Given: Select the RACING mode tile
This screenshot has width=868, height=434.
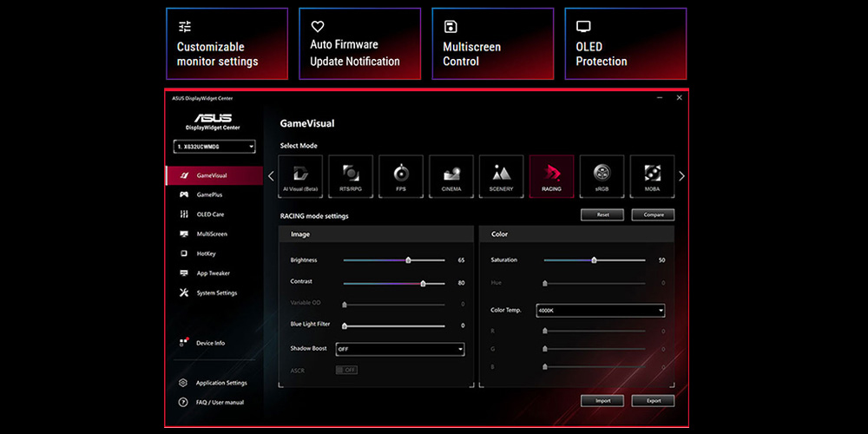Looking at the screenshot, I should tap(551, 176).
